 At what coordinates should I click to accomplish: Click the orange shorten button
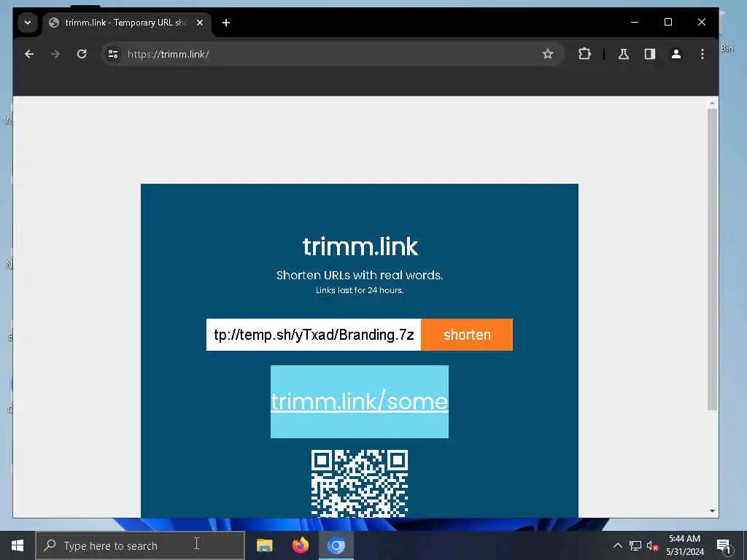point(467,335)
